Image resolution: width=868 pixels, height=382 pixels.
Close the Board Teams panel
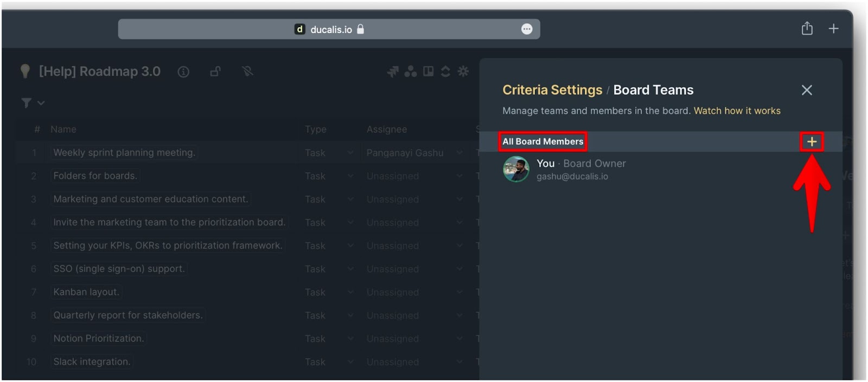(x=807, y=90)
